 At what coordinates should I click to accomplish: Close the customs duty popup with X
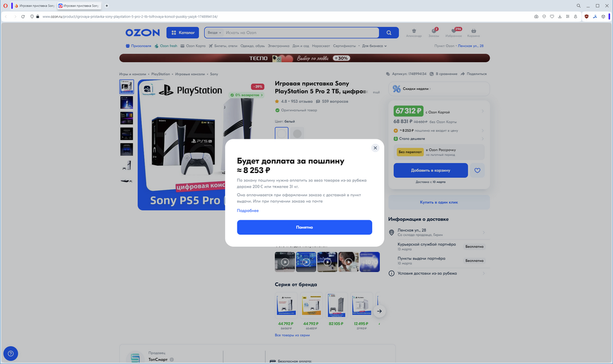[x=375, y=148]
